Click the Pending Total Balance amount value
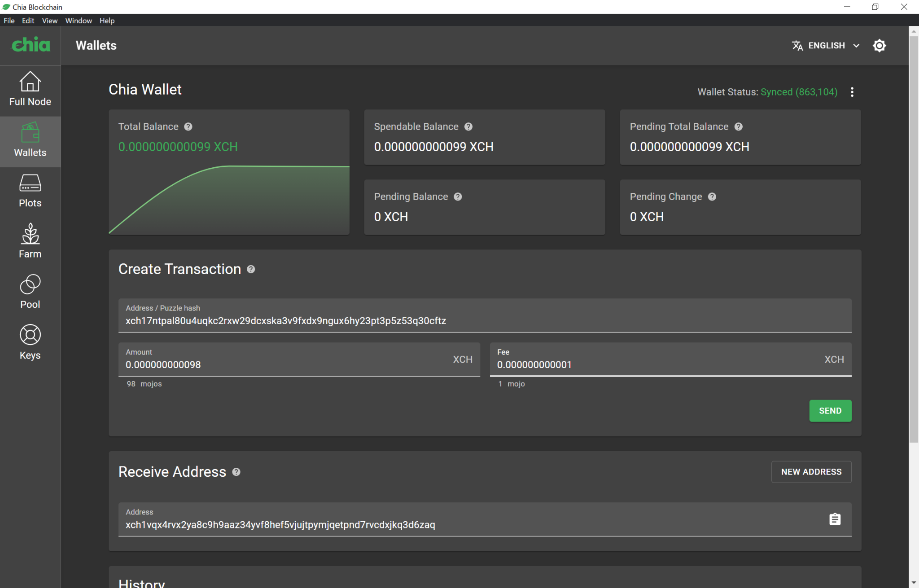Image resolution: width=919 pixels, height=588 pixels. pyautogui.click(x=689, y=147)
